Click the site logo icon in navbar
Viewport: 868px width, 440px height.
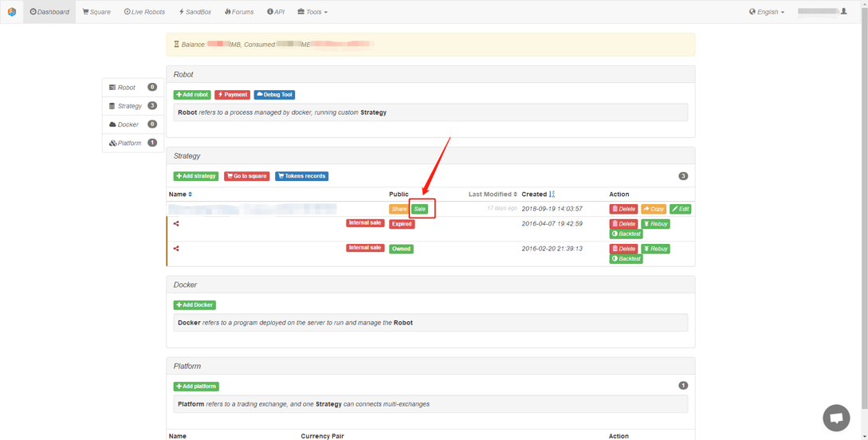(x=12, y=12)
